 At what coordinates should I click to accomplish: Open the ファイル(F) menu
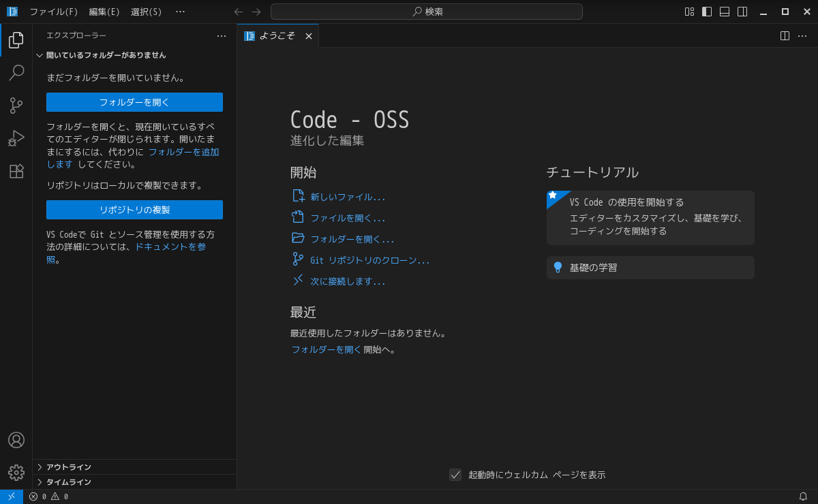(53, 12)
